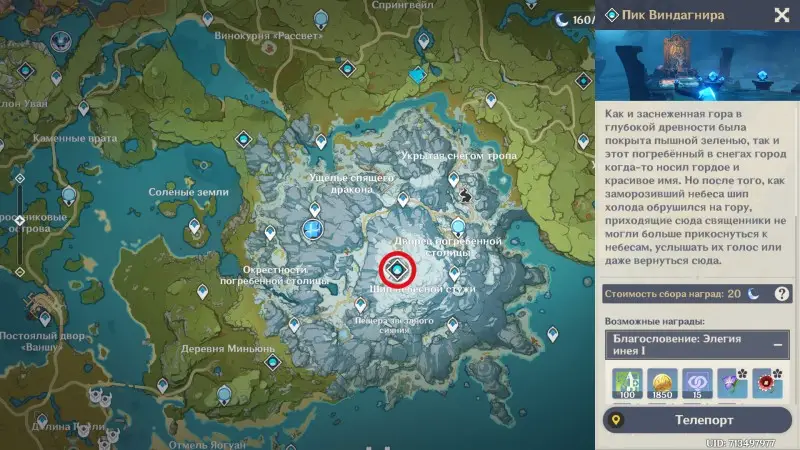View the 1850 Mora reward item
The width and height of the screenshot is (800, 450).
click(x=662, y=383)
